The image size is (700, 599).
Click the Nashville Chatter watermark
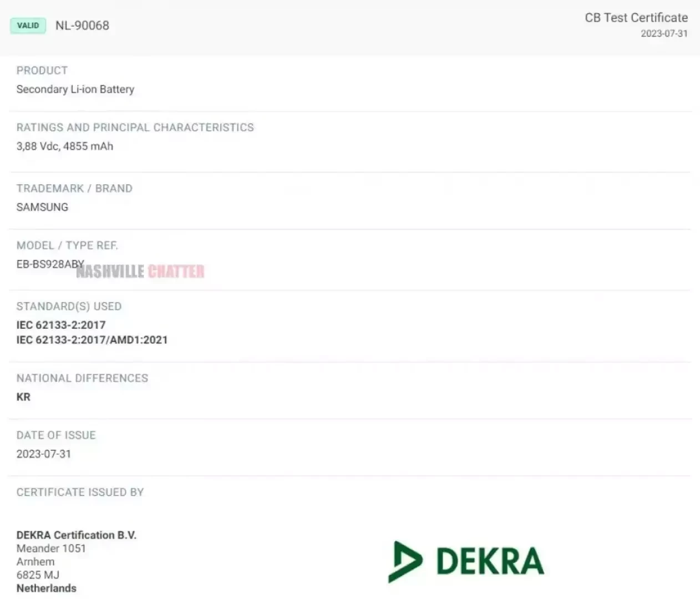coord(140,271)
